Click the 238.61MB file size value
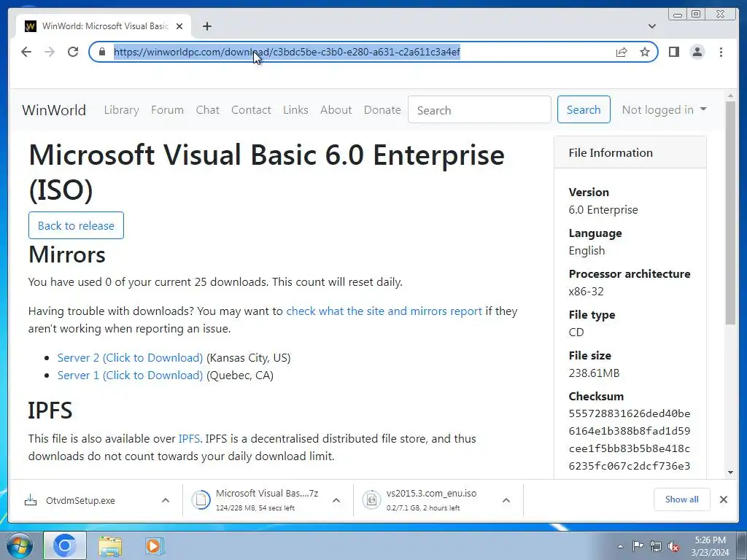The image size is (747, 560). [594, 373]
